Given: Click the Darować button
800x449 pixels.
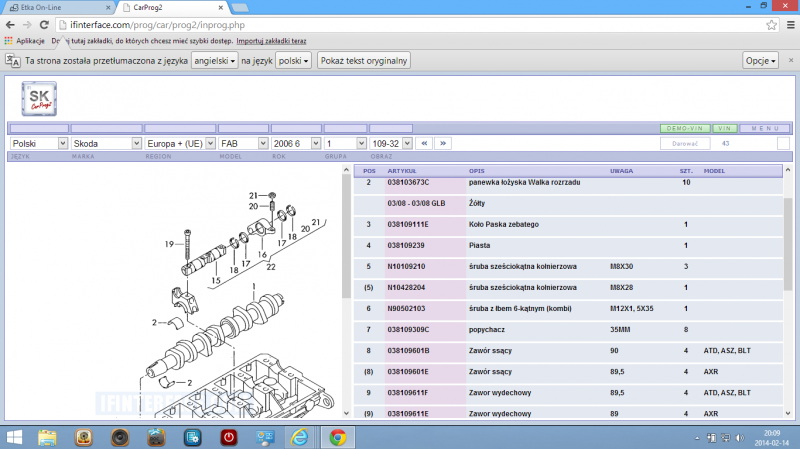Looking at the screenshot, I should (x=685, y=143).
